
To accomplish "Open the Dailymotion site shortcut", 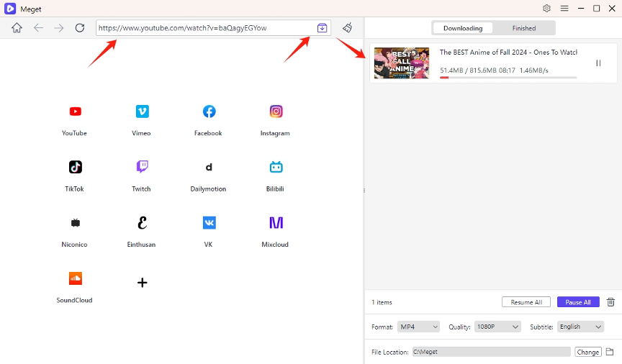I will coord(209,167).
